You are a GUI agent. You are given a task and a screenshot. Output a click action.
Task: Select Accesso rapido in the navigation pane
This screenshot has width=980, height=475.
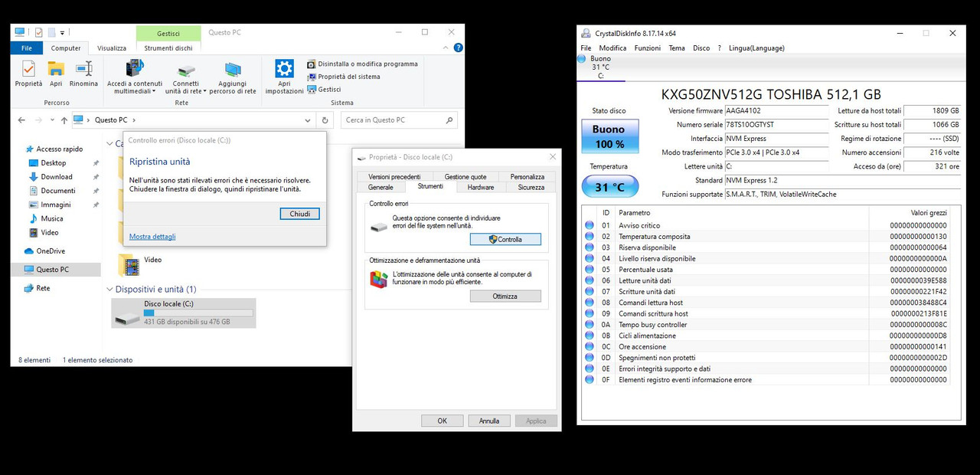(x=53, y=149)
